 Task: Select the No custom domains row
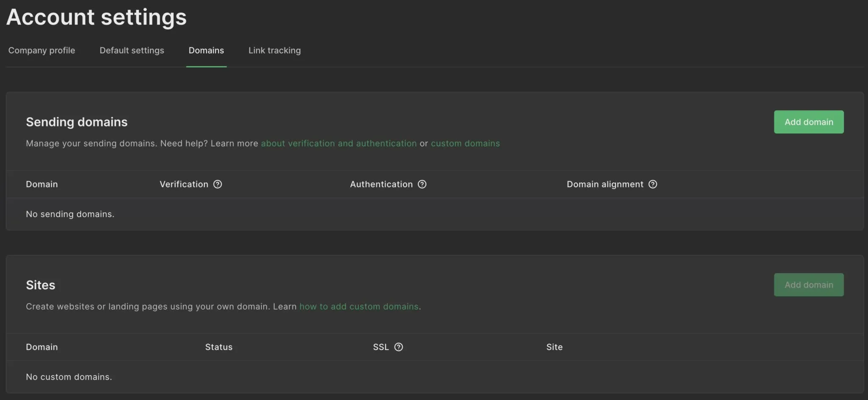69,377
